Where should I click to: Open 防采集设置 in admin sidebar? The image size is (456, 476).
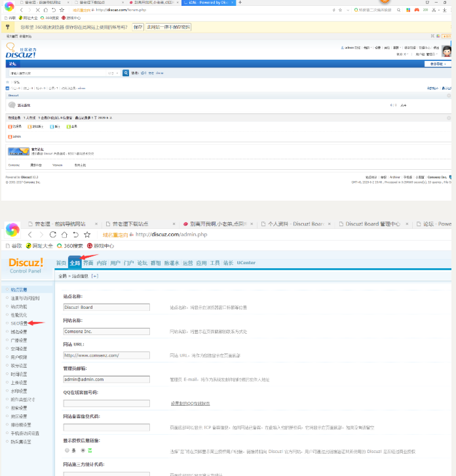(x=21, y=442)
